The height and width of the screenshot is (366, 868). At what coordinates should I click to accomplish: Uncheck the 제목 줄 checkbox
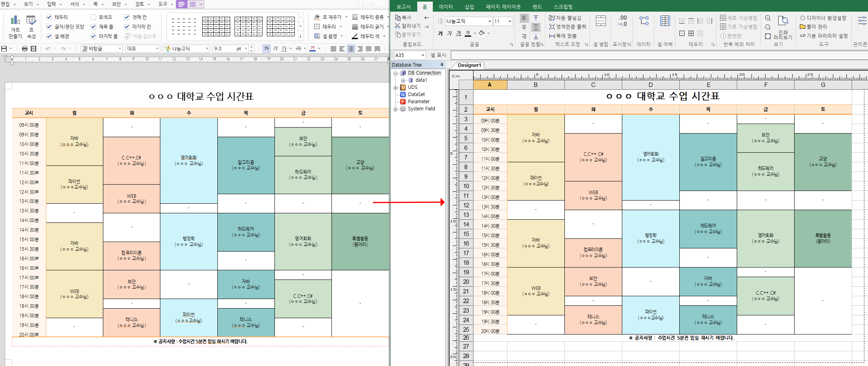(x=93, y=27)
